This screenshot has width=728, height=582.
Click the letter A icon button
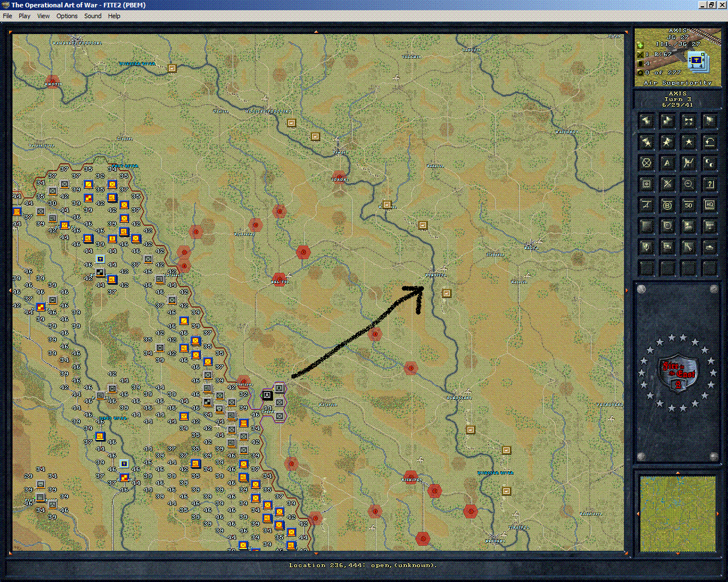tap(668, 163)
